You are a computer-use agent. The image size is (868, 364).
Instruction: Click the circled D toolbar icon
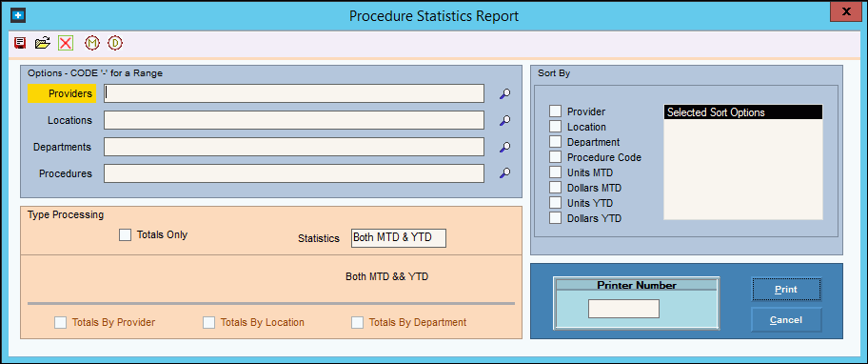click(x=114, y=43)
